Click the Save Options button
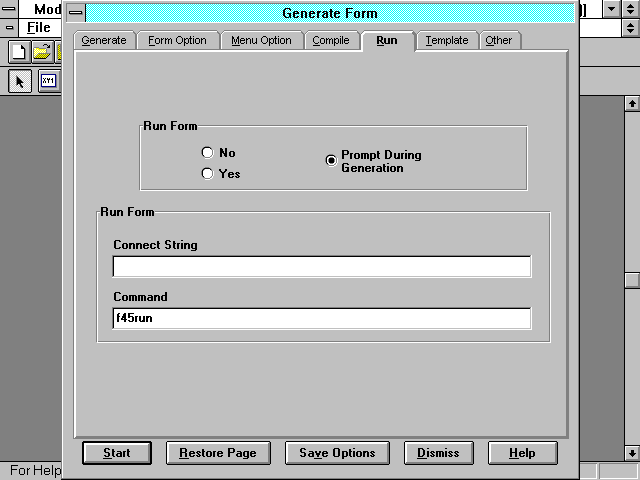This screenshot has width=640, height=480. (x=337, y=453)
